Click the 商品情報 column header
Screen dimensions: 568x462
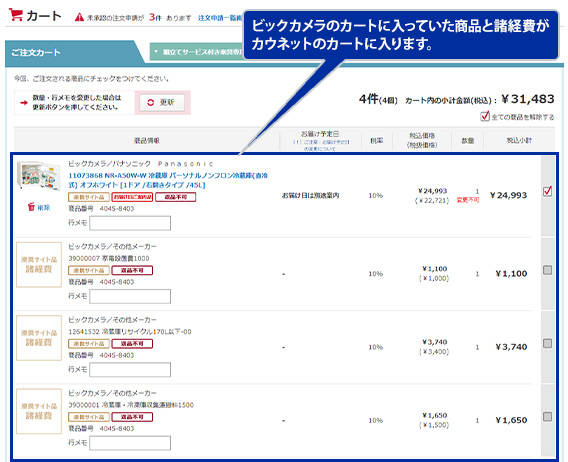coord(147,141)
